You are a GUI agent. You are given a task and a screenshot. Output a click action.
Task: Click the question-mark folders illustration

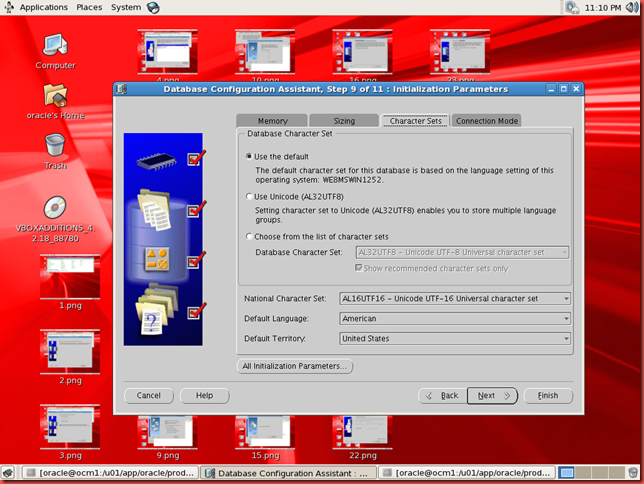point(156,309)
